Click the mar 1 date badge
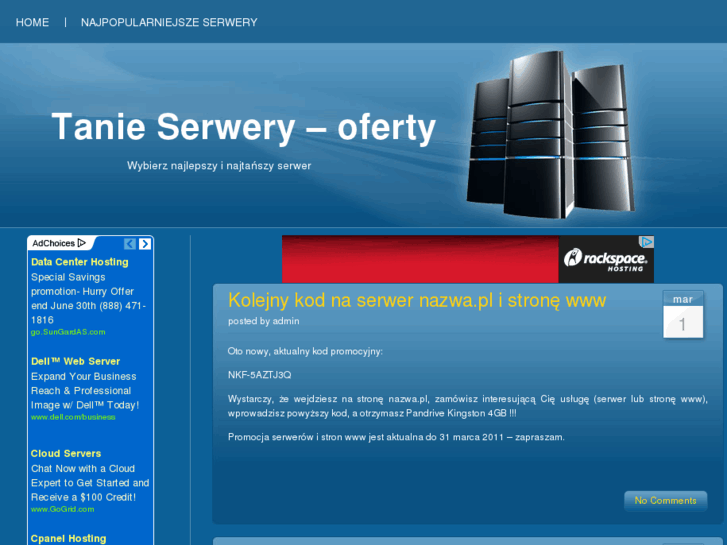The width and height of the screenshot is (727, 545). [x=683, y=314]
